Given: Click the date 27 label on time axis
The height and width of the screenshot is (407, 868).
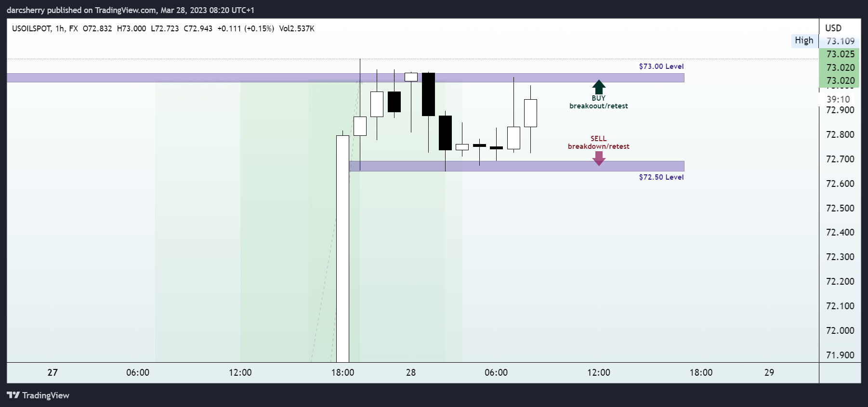Looking at the screenshot, I should tap(53, 372).
